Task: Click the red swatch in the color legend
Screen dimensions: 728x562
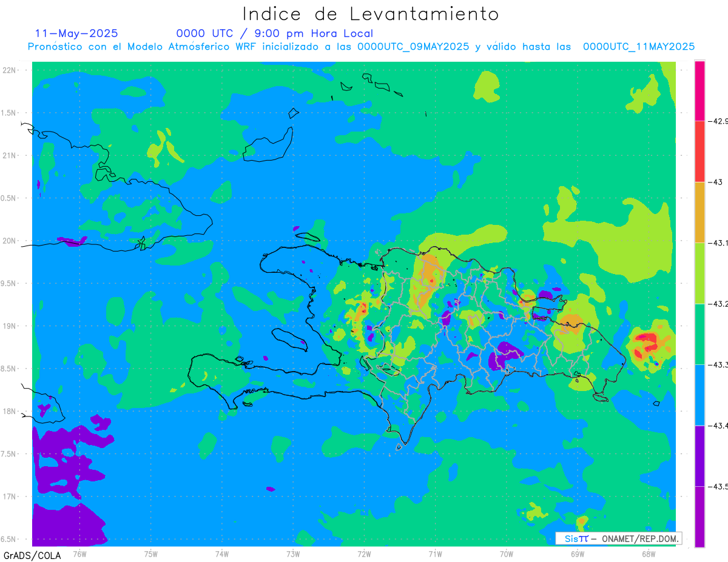Action: [x=699, y=152]
